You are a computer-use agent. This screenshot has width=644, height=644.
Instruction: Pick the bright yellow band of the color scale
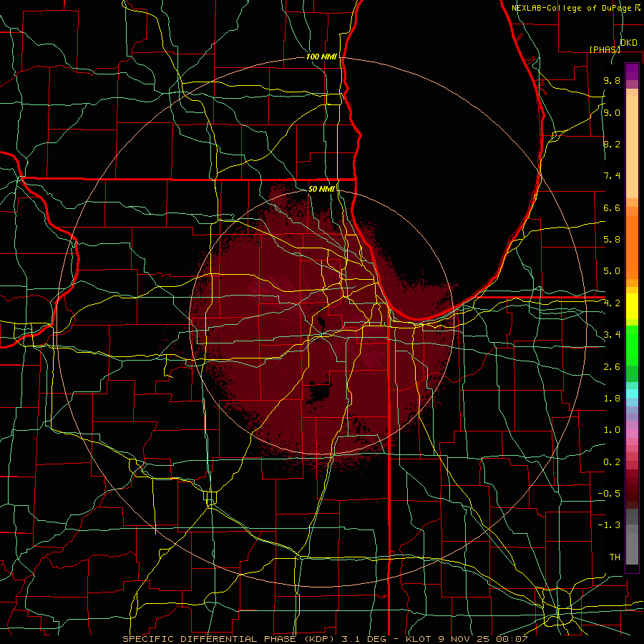[x=632, y=306]
